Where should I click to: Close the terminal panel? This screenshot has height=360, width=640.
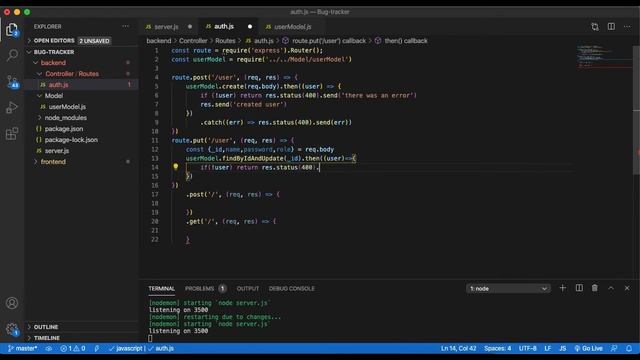coord(627,288)
